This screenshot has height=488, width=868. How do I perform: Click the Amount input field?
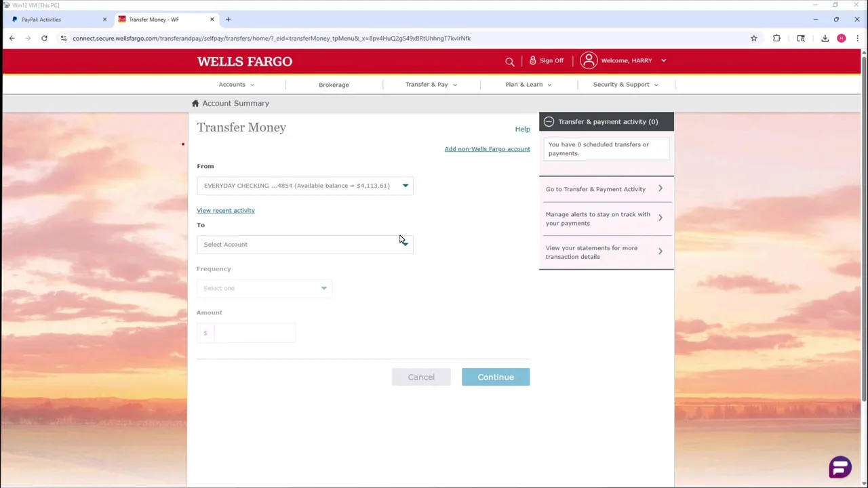point(254,333)
